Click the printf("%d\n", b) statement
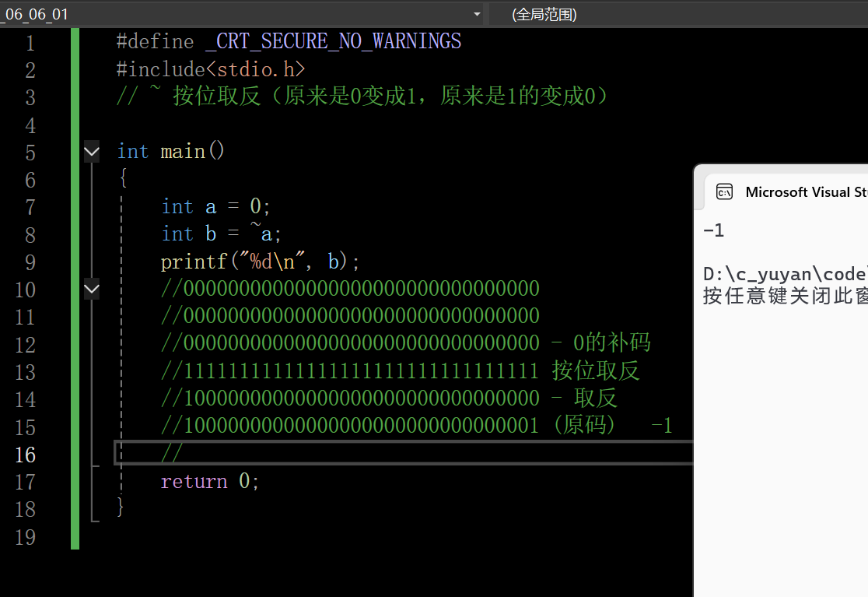Screen dimensions: 868x597 click(x=261, y=262)
